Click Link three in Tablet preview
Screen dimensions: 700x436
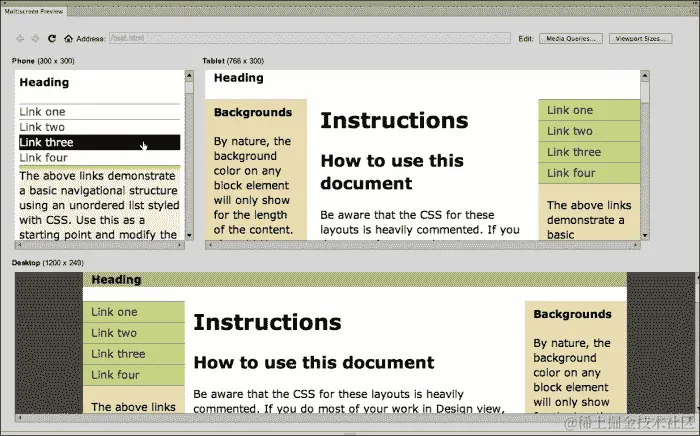589,152
